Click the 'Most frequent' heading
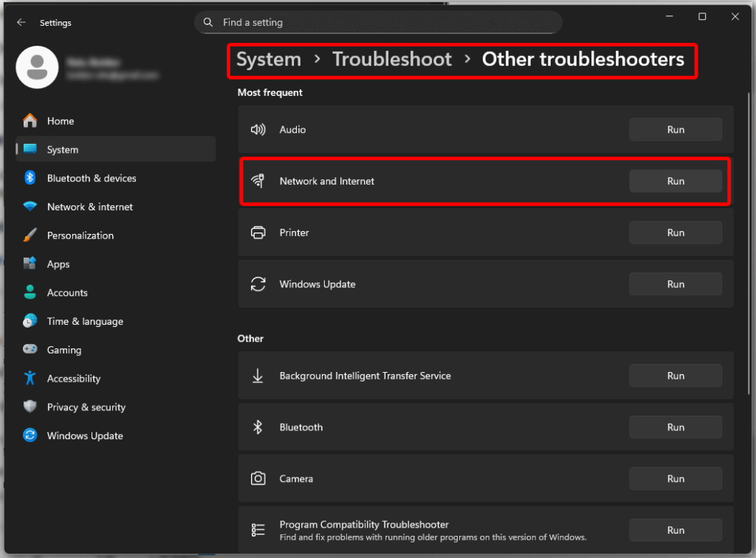The width and height of the screenshot is (756, 558). coord(270,92)
